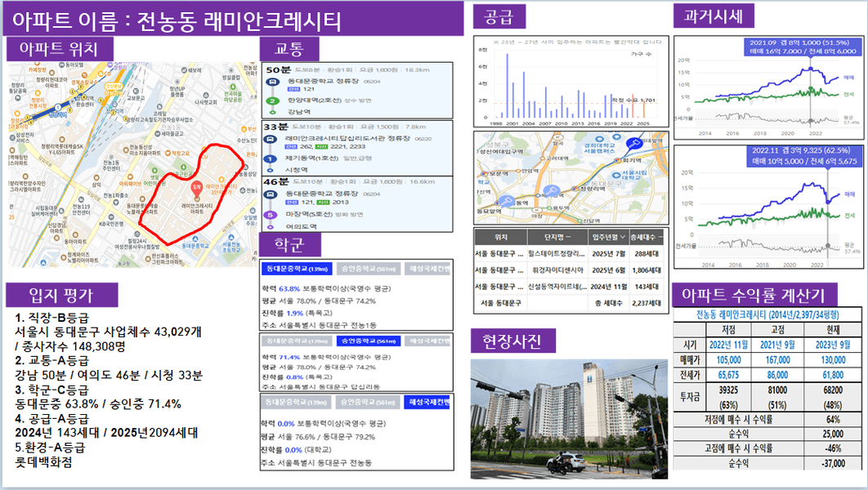This screenshot has height=490, width=868.
Task: Click the 2022년 11월 cell in the return calculator
Action: click(728, 345)
